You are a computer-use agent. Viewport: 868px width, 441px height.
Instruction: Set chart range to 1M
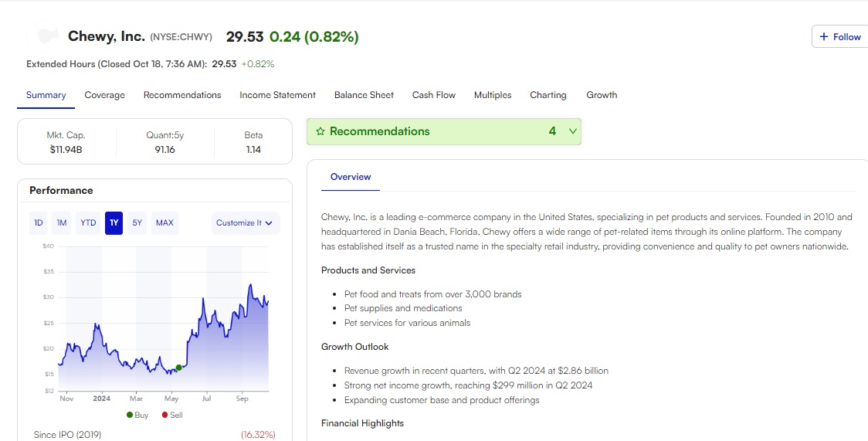(x=62, y=223)
